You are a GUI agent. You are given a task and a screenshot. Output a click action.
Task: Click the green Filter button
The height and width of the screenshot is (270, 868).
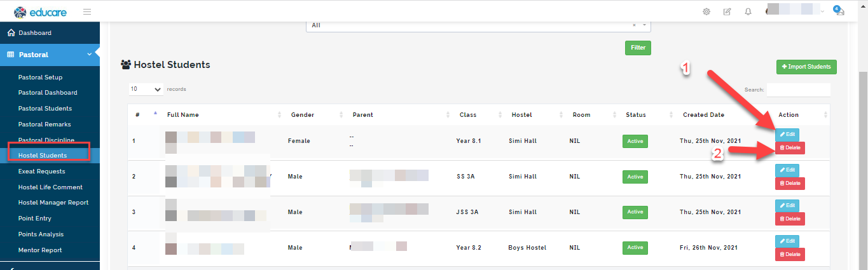click(x=638, y=48)
